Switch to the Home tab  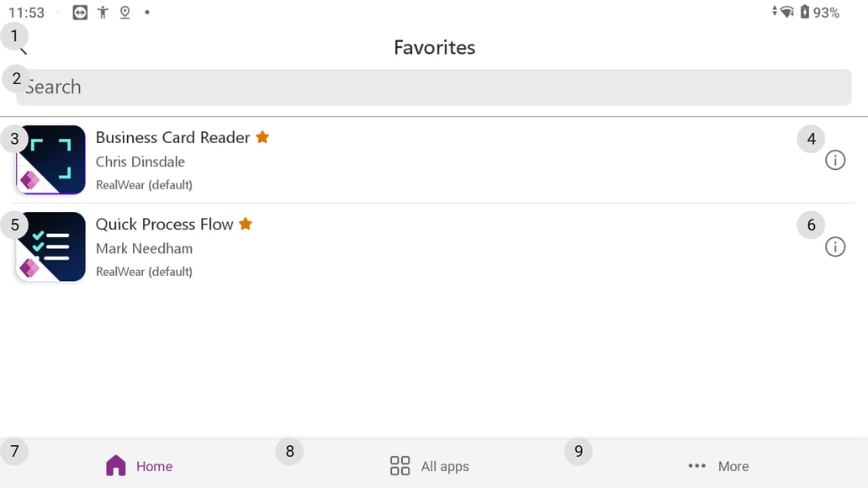pos(140,464)
